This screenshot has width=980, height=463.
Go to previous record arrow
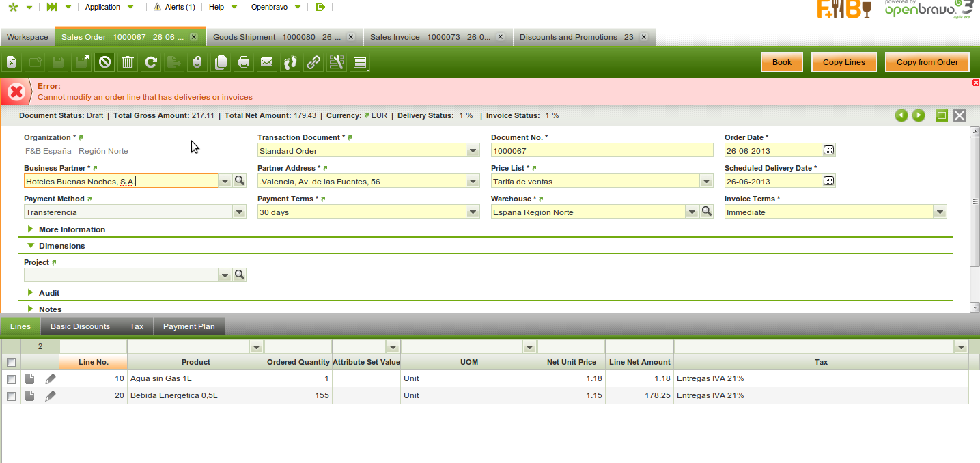(901, 115)
